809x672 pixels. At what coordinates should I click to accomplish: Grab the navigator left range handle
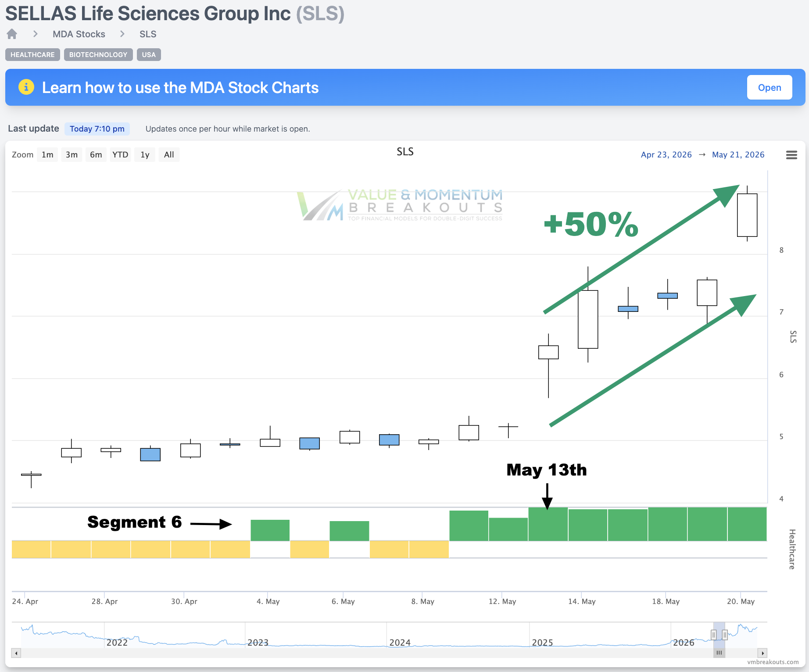click(714, 635)
